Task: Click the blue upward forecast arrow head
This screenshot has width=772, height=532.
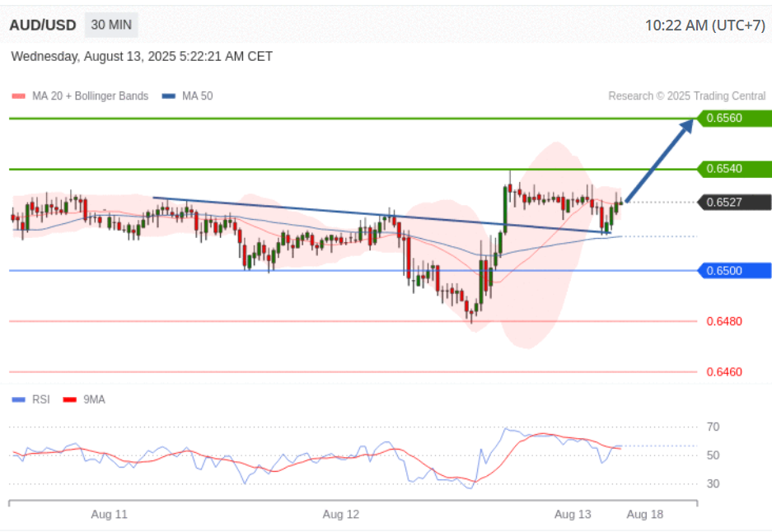Action: (x=686, y=127)
